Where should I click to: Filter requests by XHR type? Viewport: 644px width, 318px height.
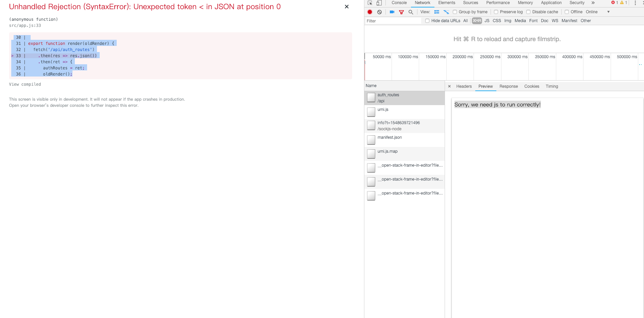(x=477, y=21)
